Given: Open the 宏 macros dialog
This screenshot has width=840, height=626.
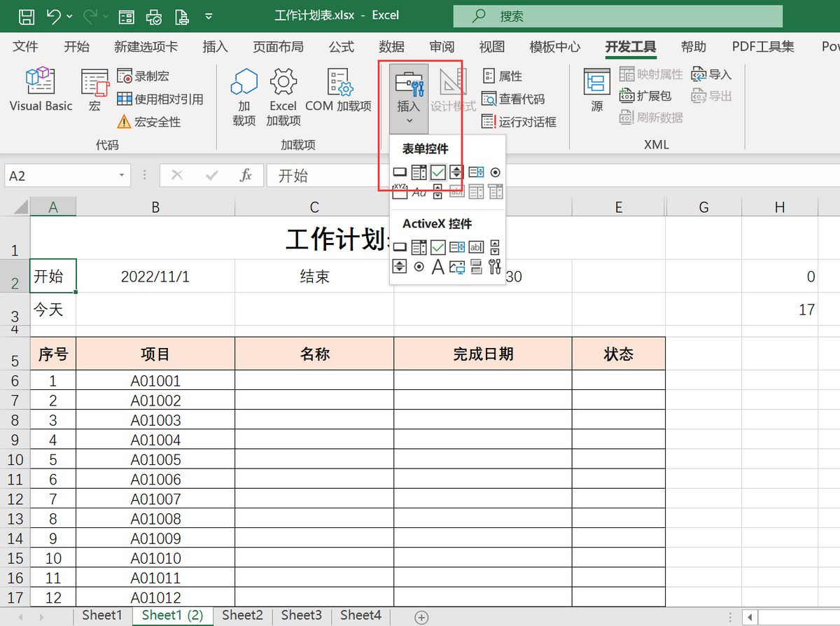Looking at the screenshot, I should click(94, 91).
